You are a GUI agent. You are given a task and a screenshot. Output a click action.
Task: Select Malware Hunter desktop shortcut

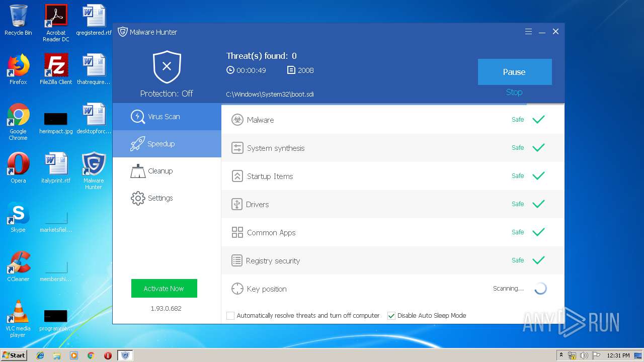pyautogui.click(x=94, y=171)
